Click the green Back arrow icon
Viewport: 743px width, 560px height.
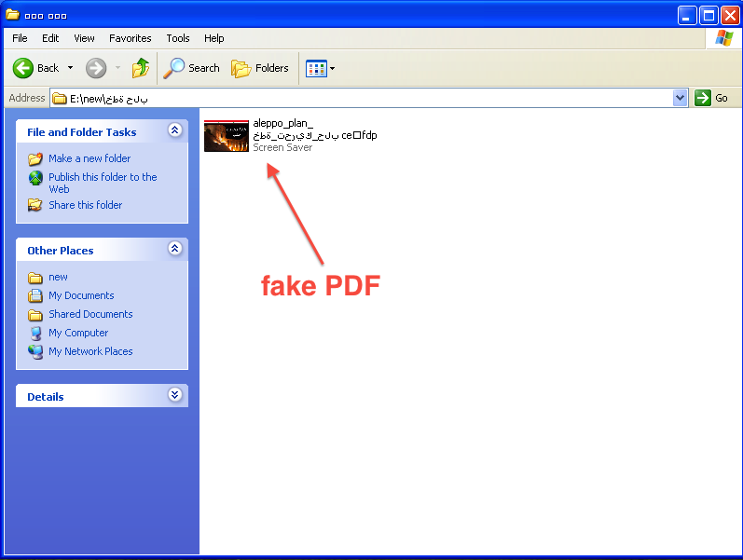tap(23, 68)
